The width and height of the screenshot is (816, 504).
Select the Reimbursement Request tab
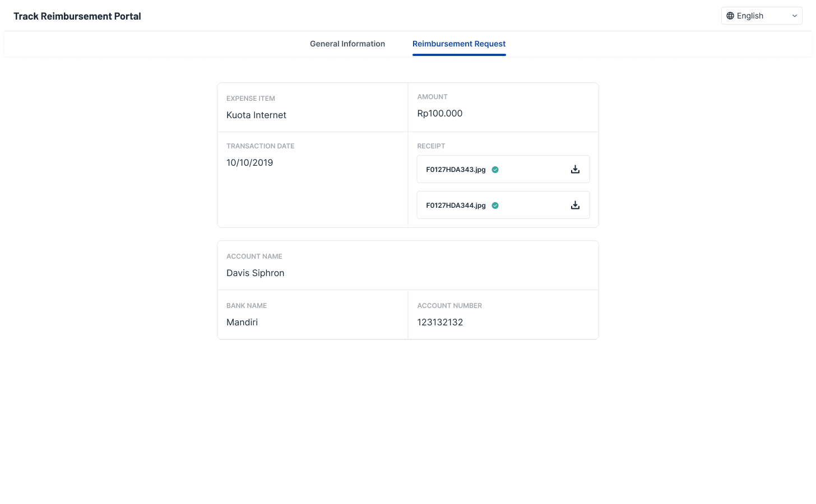pyautogui.click(x=459, y=44)
